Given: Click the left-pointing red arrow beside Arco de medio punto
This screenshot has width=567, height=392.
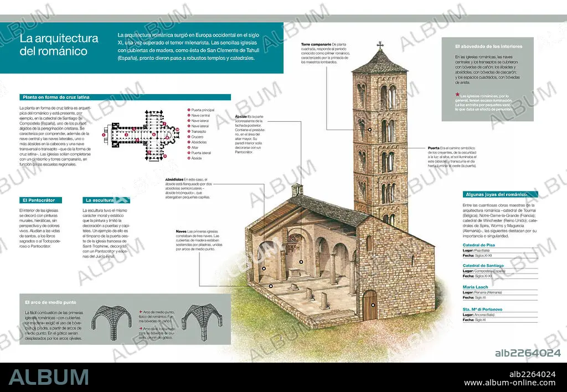Looking at the screenshot, I should point(139,312).
